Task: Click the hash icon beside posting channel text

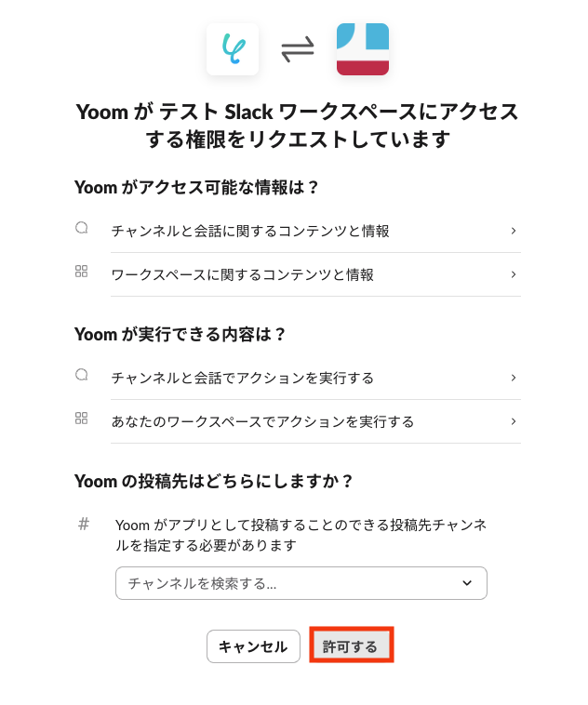Action: click(x=84, y=524)
